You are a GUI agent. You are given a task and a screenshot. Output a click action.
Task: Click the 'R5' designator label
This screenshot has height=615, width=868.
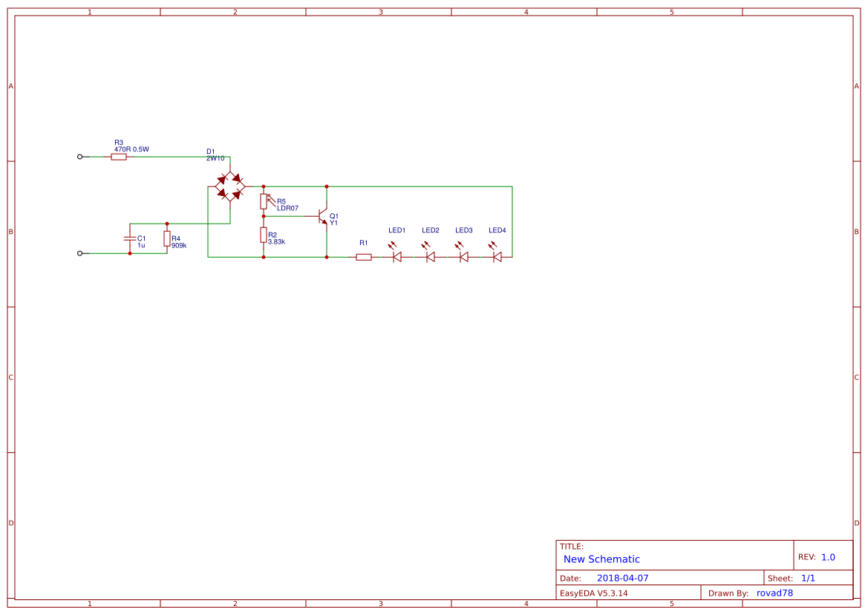281,201
